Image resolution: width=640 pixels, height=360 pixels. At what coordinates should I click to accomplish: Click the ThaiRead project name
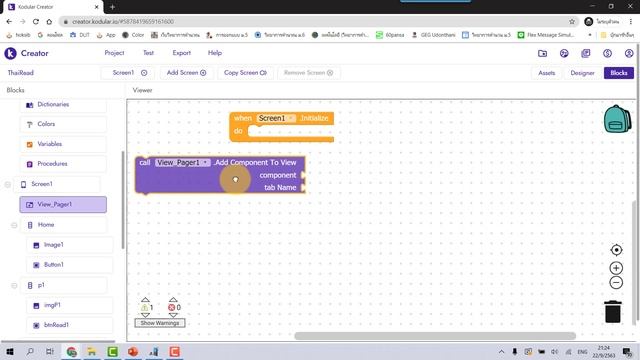point(20,73)
